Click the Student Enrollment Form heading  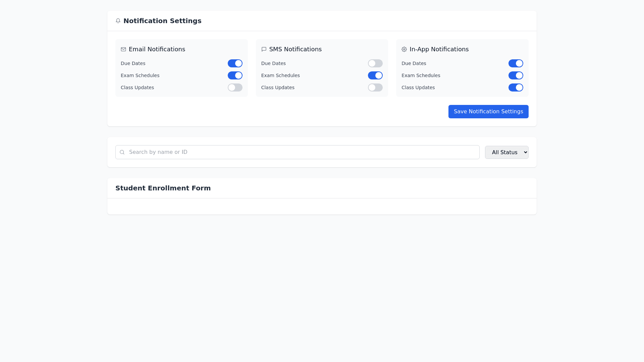pos(163,188)
